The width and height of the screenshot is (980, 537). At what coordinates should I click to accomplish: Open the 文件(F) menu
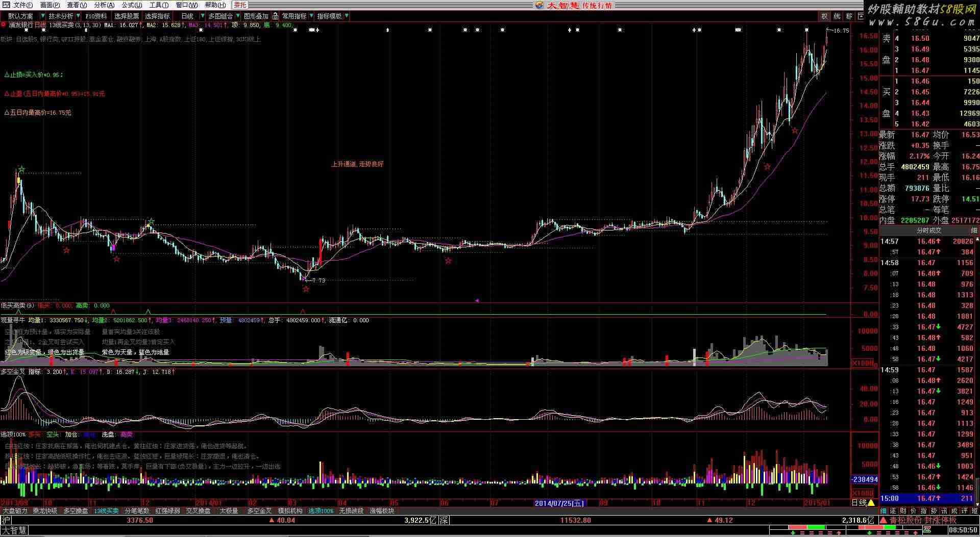(x=23, y=5)
